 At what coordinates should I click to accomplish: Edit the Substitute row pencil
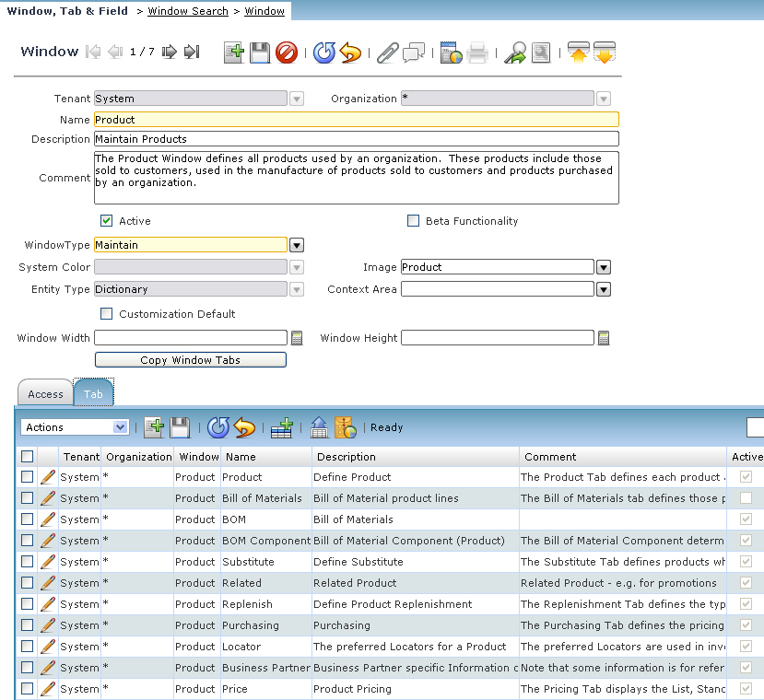click(x=48, y=562)
